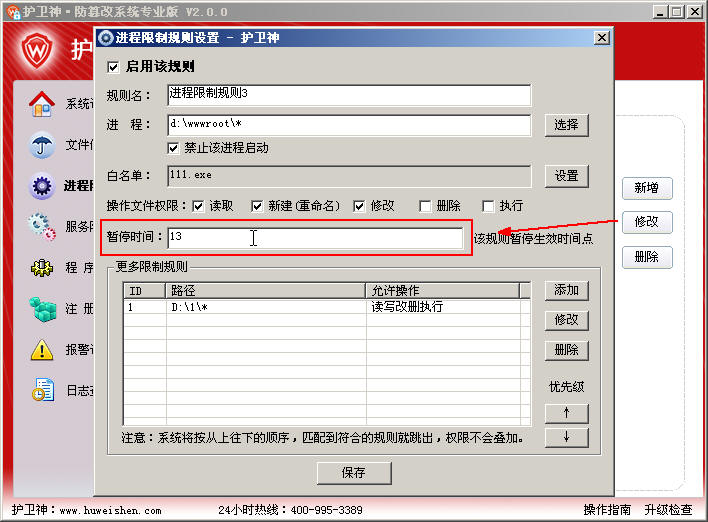This screenshot has height=522, width=708.
Task: Close the 进程限制规则设置 dialog
Action: (x=601, y=38)
